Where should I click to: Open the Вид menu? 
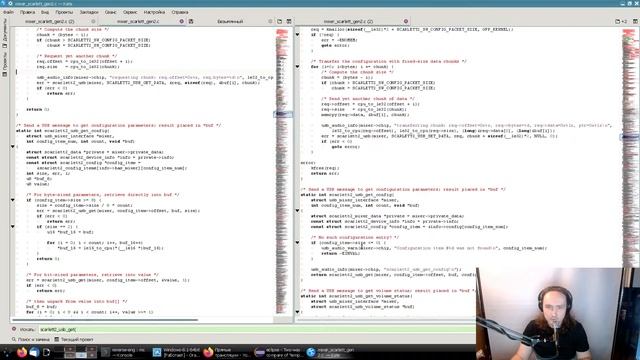[45, 12]
